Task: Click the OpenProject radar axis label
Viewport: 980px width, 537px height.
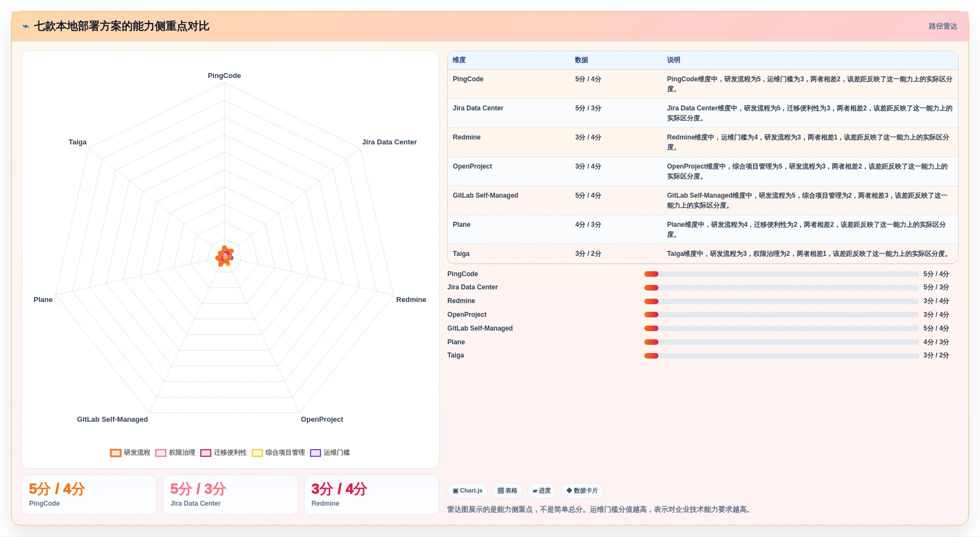Action: 322,419
